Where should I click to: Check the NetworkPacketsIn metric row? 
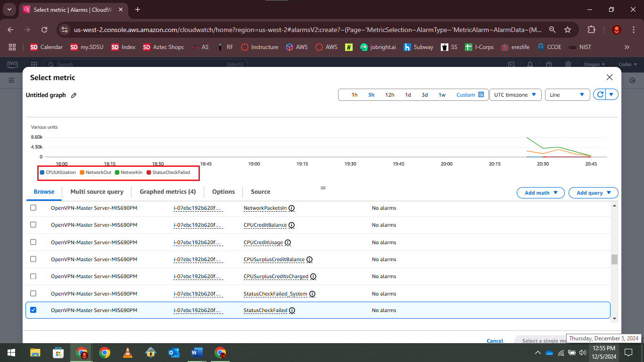pyautogui.click(x=33, y=207)
